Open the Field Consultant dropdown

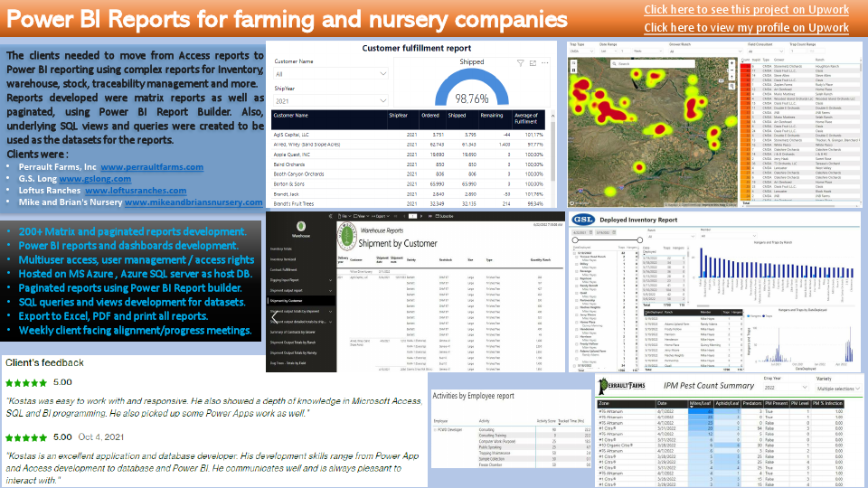[766, 52]
